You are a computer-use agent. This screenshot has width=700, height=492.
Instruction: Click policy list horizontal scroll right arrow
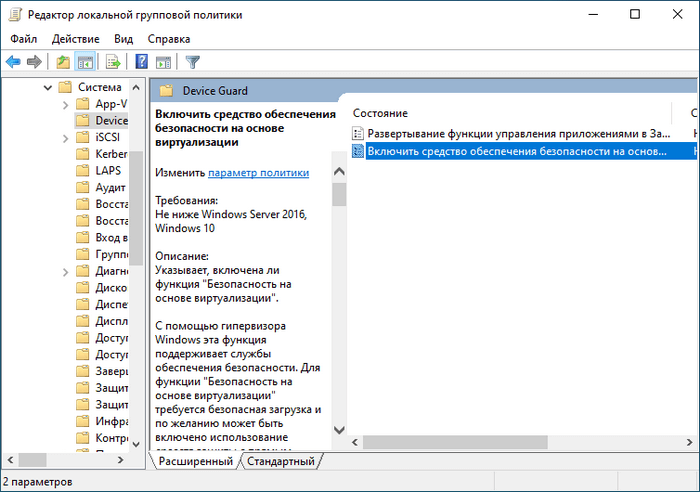pos(689,442)
